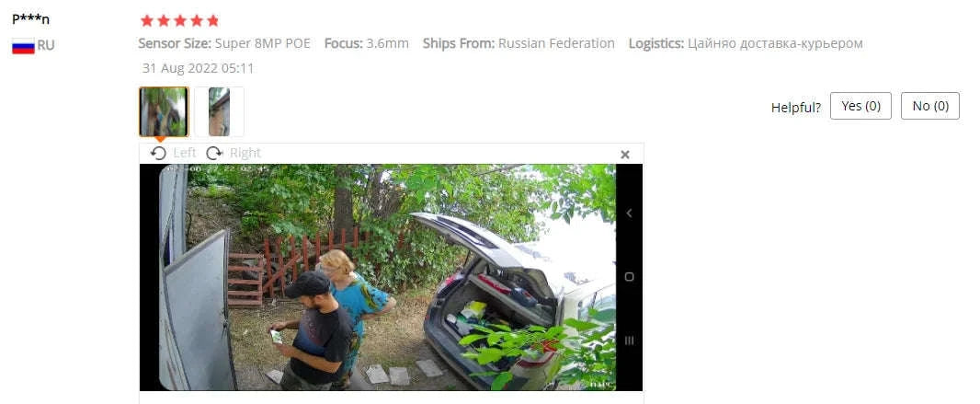Click the reviewer name P***n
The height and width of the screenshot is (404, 980).
tap(30, 19)
